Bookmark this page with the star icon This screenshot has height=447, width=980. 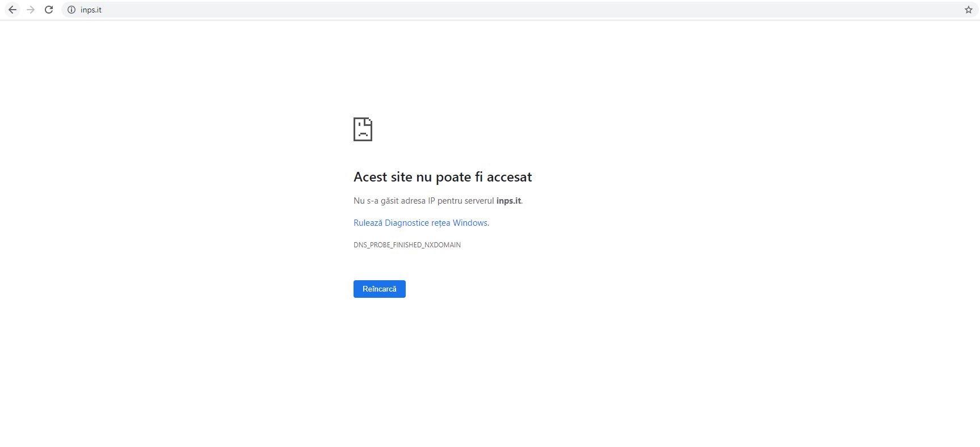click(969, 10)
